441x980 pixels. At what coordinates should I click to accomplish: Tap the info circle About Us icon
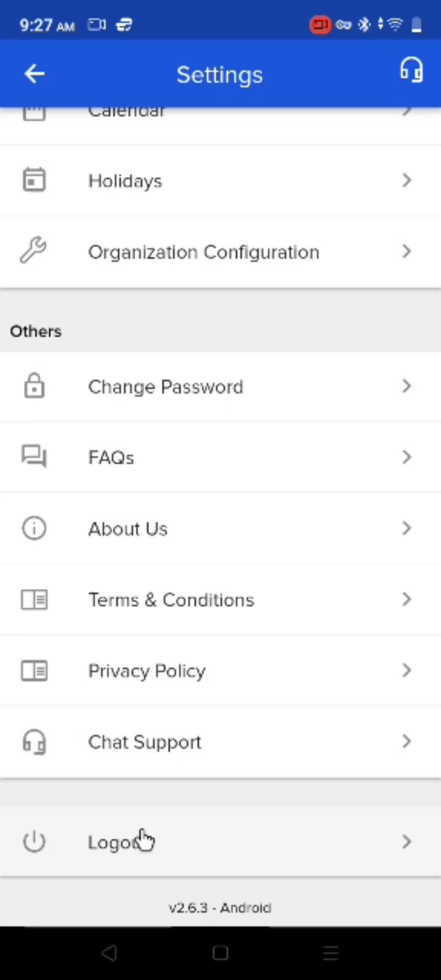click(34, 528)
